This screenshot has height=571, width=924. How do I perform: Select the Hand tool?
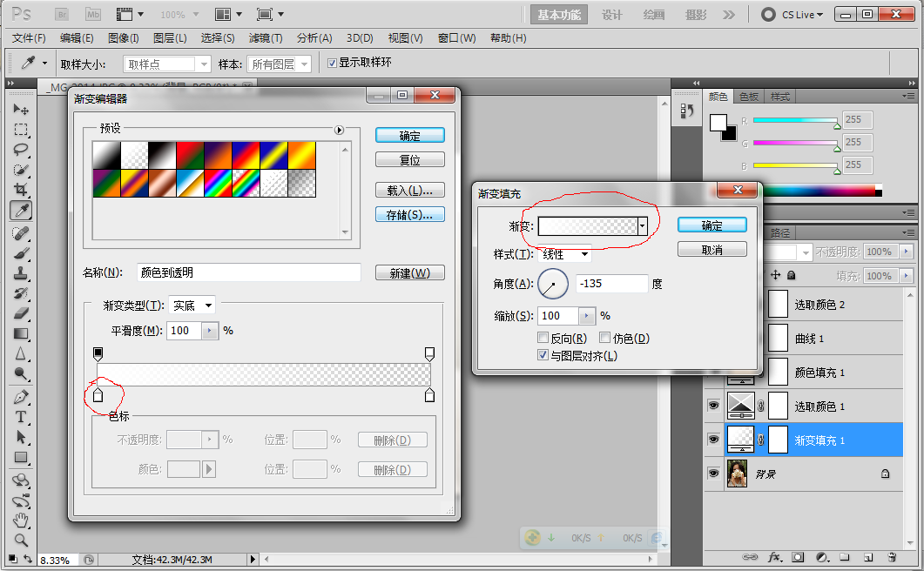(21, 521)
